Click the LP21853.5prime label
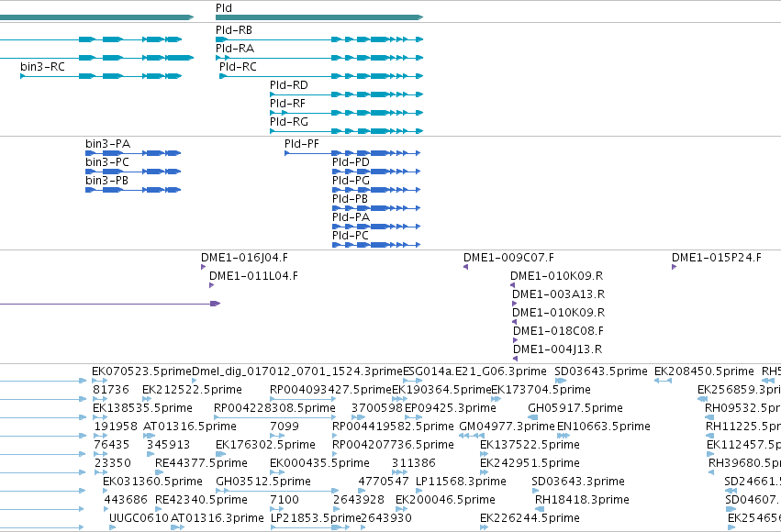Image resolution: width=781 pixels, height=532 pixels. 316,519
